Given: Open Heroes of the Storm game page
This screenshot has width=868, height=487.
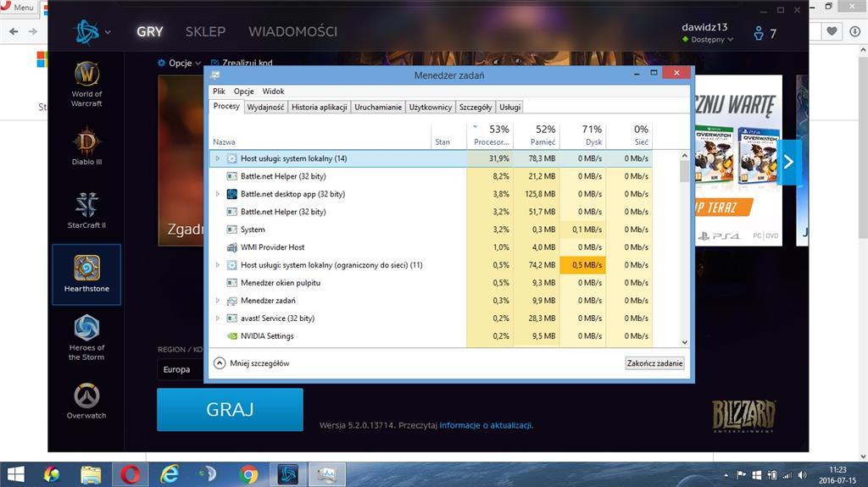Looking at the screenshot, I should [x=86, y=338].
